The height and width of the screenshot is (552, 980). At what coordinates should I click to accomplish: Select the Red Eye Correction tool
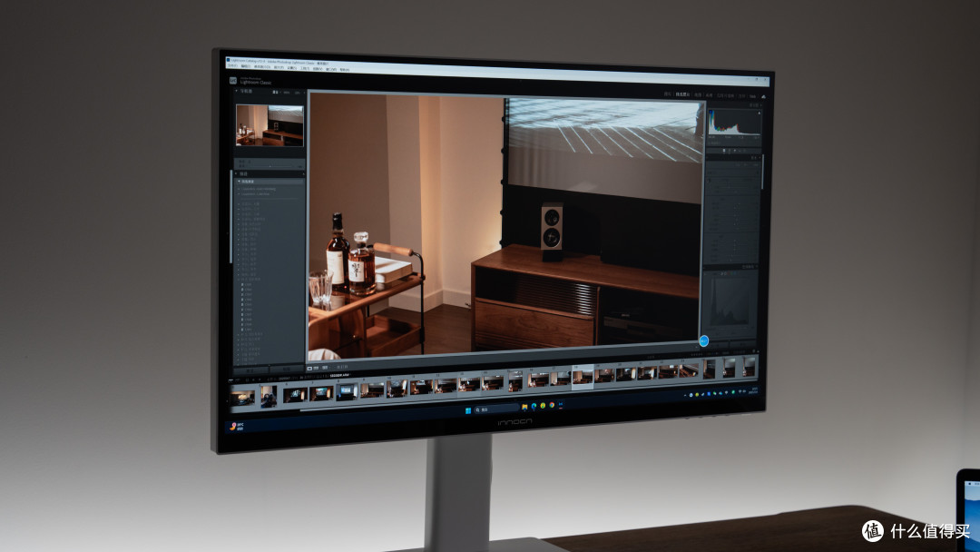(x=739, y=151)
